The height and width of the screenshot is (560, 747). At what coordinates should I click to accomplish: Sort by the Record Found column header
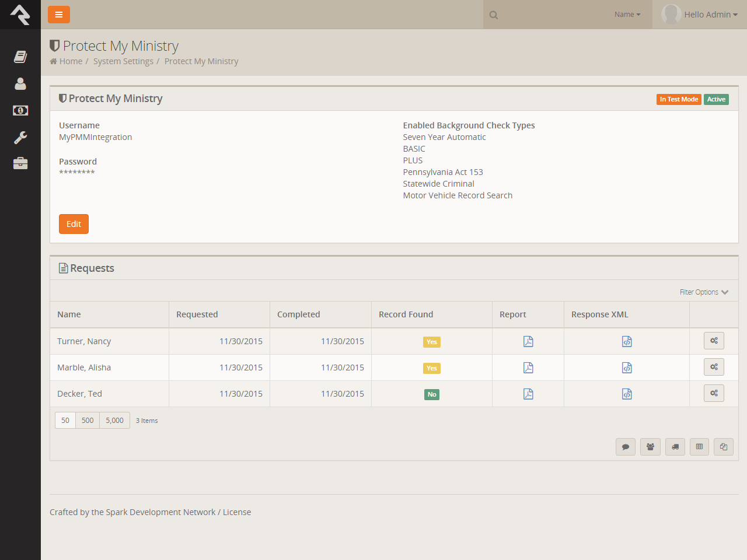pos(406,314)
